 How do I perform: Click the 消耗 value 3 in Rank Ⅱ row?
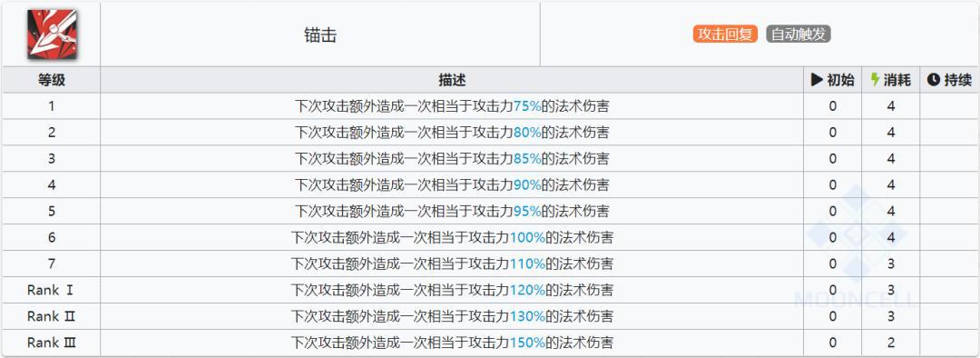(x=891, y=317)
